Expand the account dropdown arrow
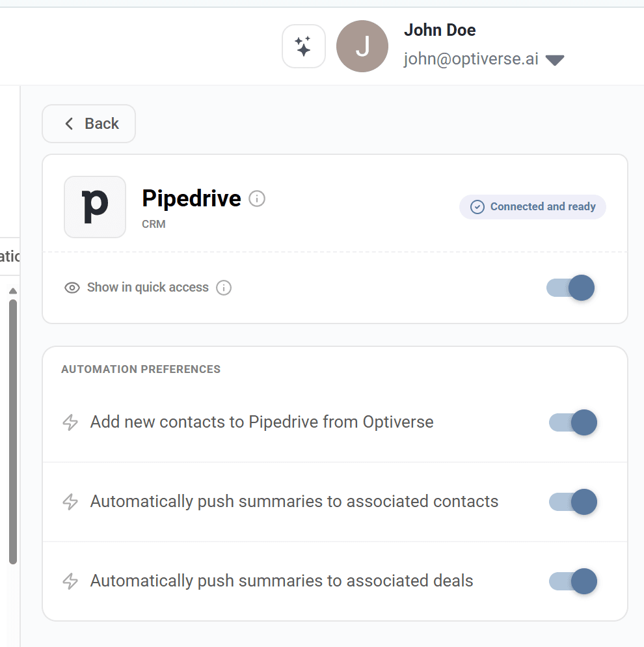 click(x=554, y=61)
